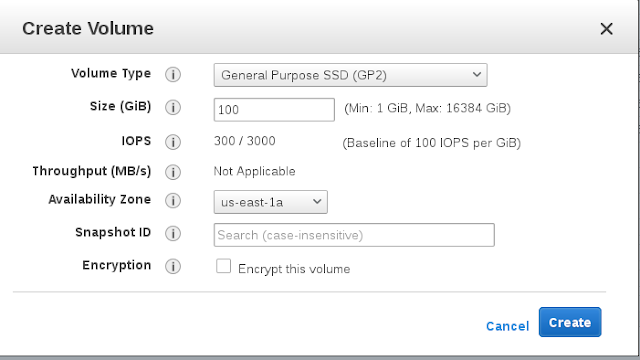Focus the Snapshot ID search field
The image size is (640, 360).
[x=354, y=235]
